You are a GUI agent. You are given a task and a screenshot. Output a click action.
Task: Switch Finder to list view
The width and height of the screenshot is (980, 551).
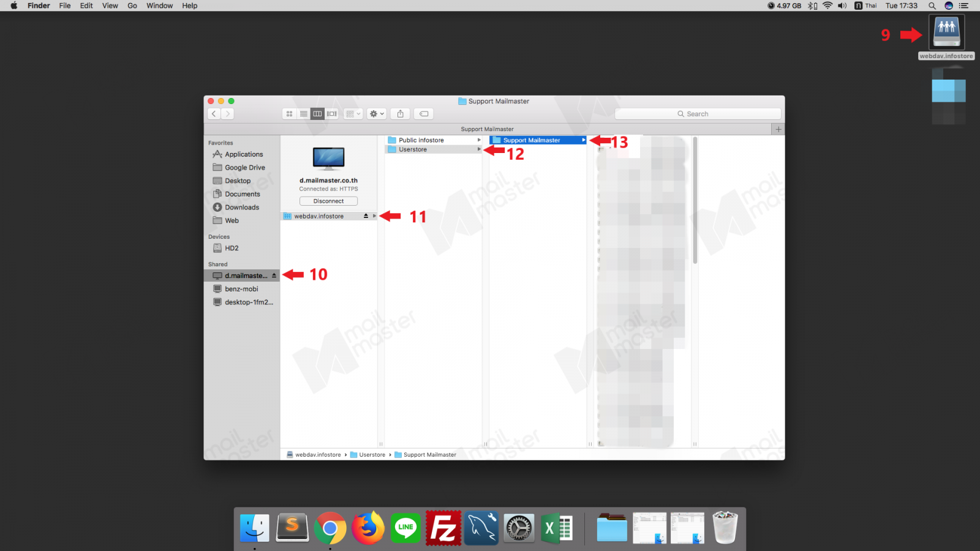(x=303, y=114)
